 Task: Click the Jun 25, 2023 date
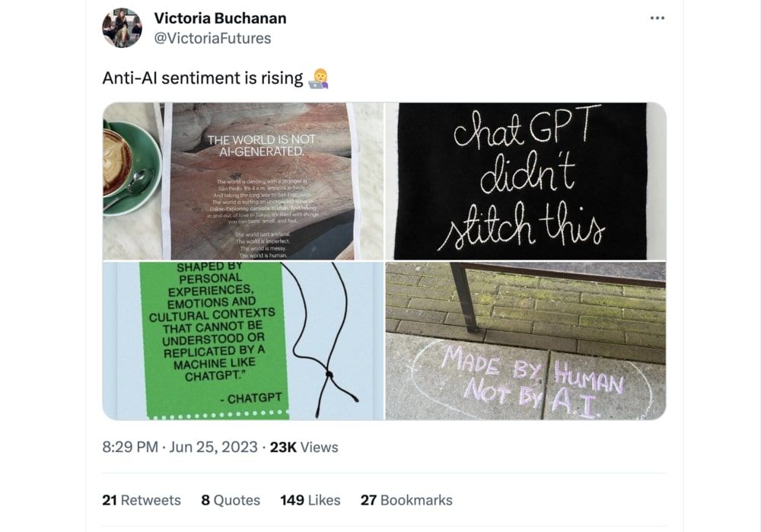click(x=213, y=447)
